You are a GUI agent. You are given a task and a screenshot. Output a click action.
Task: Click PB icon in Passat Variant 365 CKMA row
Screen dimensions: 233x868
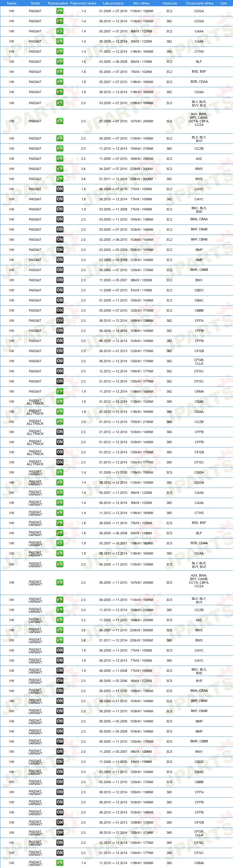(60, 863)
